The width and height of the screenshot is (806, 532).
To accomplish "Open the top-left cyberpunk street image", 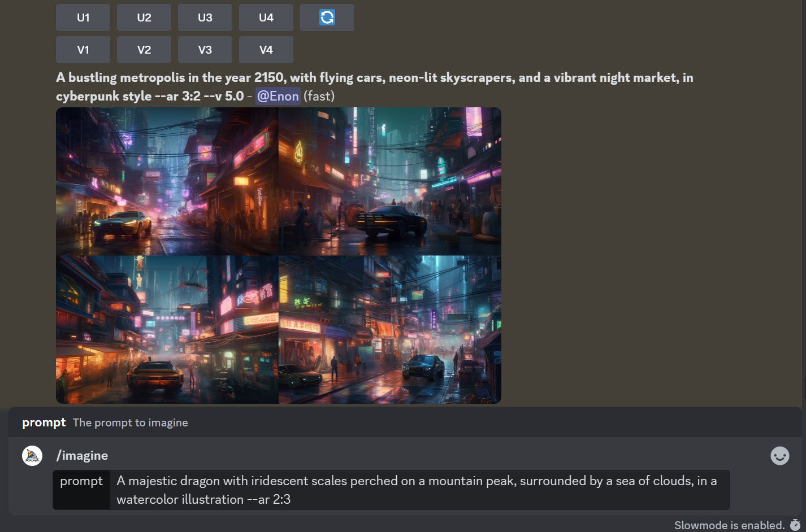I will 167,181.
